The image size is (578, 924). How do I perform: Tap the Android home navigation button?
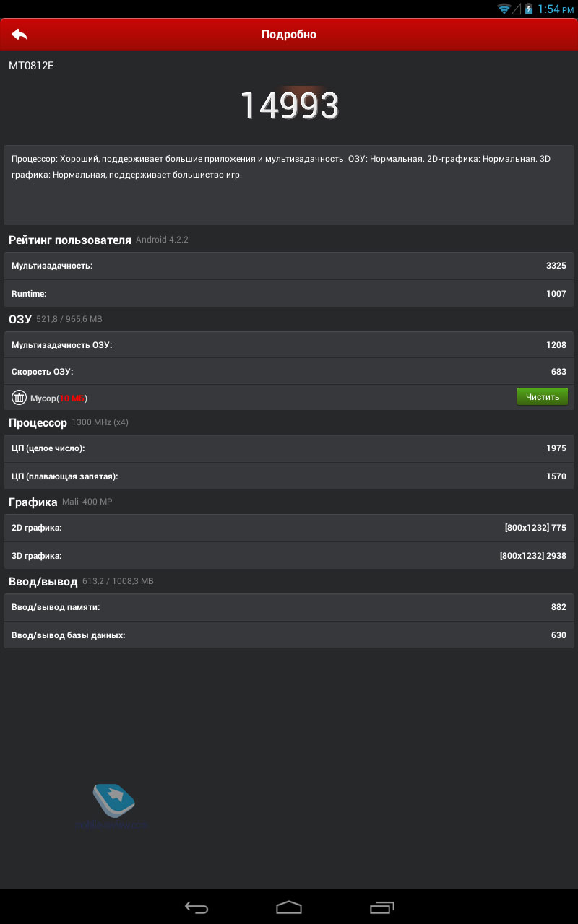288,907
